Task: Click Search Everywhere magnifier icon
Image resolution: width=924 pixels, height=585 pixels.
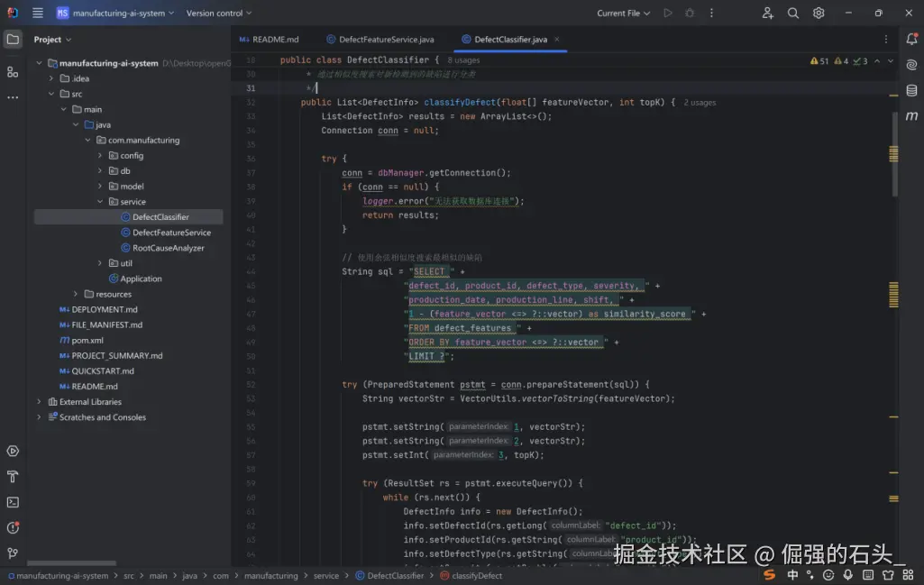Action: [793, 14]
